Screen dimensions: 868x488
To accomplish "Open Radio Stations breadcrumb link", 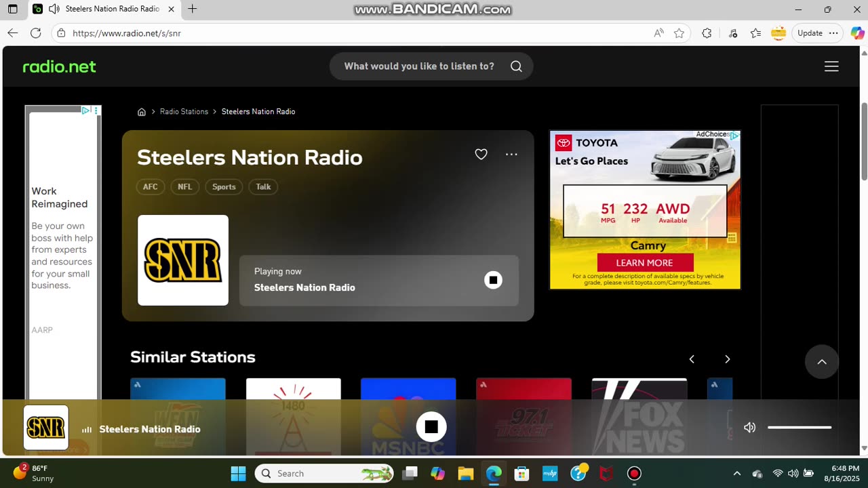I will [x=184, y=112].
